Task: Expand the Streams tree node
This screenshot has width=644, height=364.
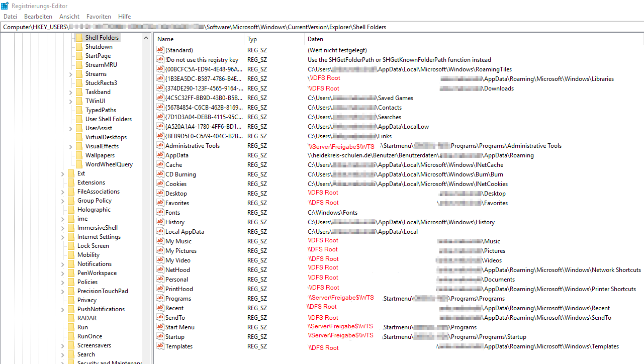Action: (70, 74)
